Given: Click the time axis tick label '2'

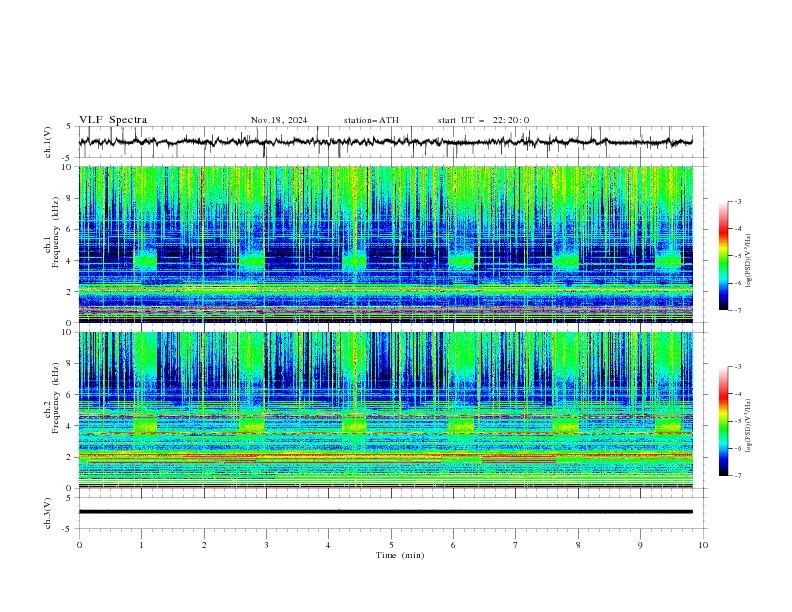Looking at the screenshot, I should [x=204, y=545].
